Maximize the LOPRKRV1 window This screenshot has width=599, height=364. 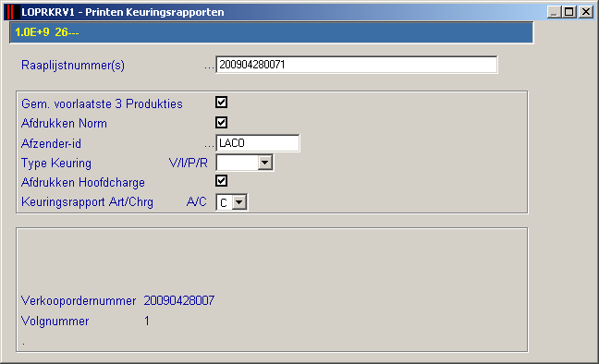point(569,12)
